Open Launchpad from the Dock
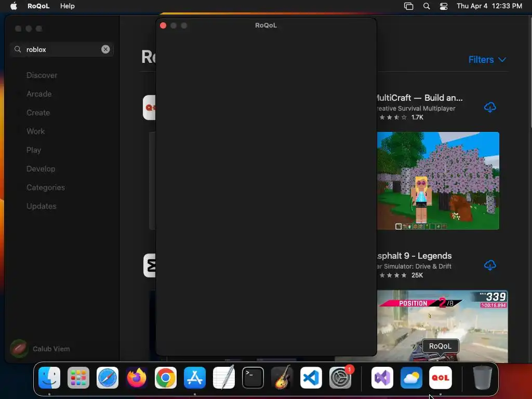The image size is (532, 399). 78,378
